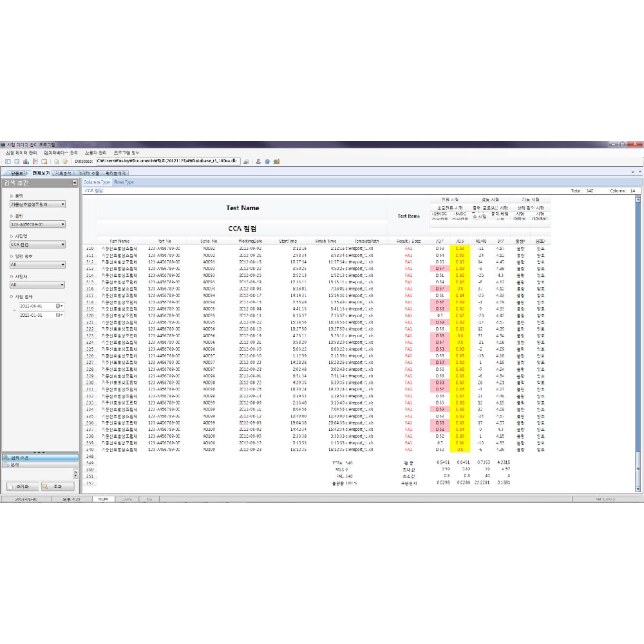The width and height of the screenshot is (644, 644).
Task: Click the report icon at the toolbar's far left
Action: pos(8,162)
